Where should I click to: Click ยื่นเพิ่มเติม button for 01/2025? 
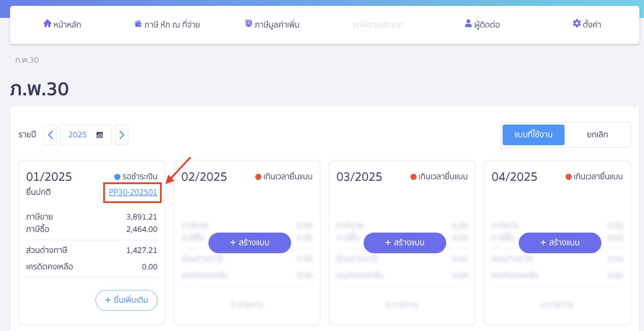[127, 300]
